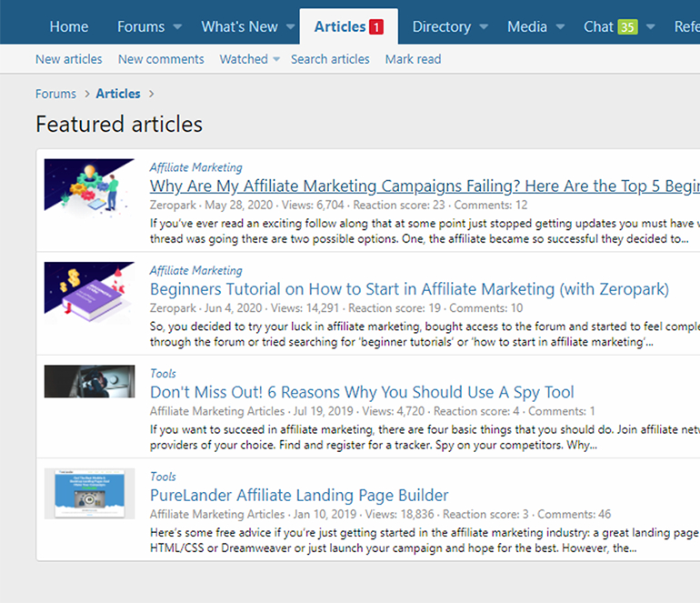The image size is (700, 603).
Task: Open the Forums tab
Action: [141, 26]
